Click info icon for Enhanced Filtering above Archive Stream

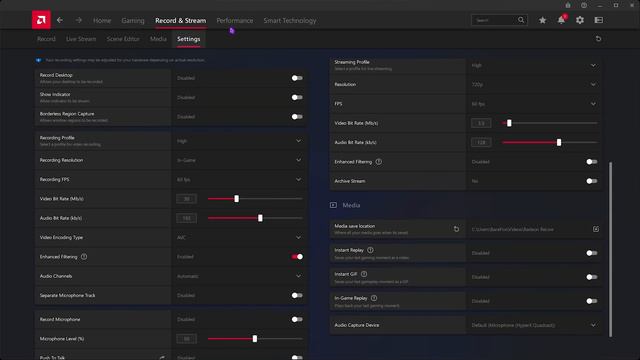[x=379, y=162]
